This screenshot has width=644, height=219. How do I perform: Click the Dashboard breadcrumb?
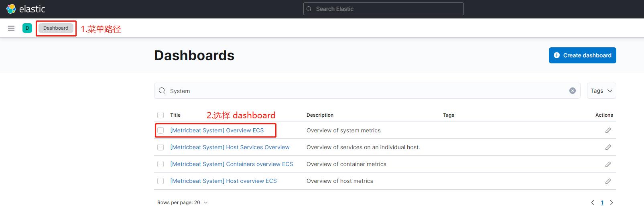pyautogui.click(x=56, y=28)
